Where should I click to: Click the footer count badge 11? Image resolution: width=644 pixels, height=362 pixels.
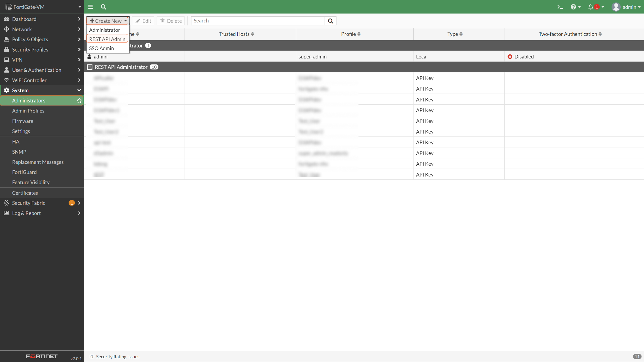[637, 357]
